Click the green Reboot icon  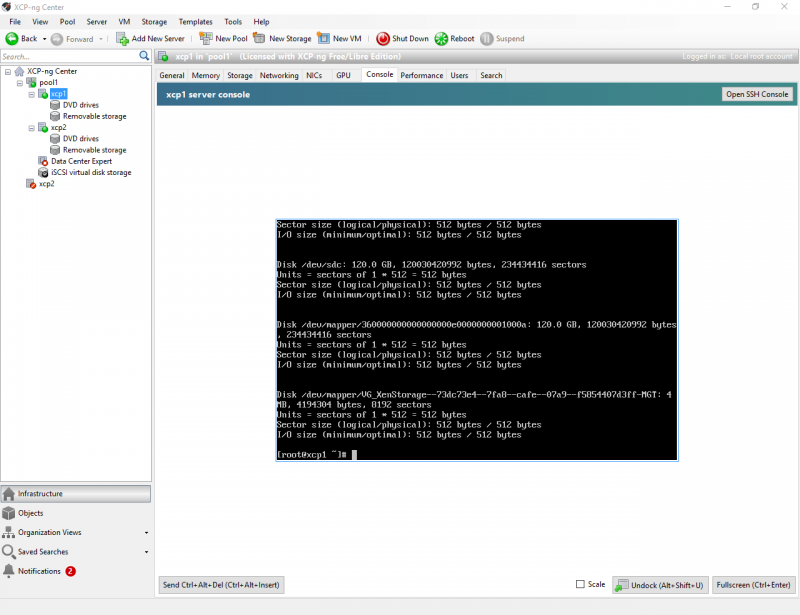click(x=441, y=39)
